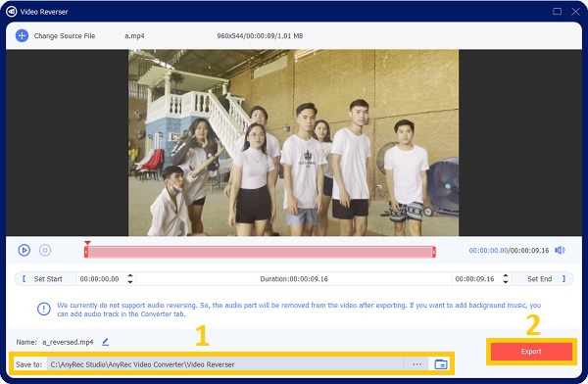
Task: Click the playback time 00:00:00.00/00:00:09.16
Action: (509, 250)
